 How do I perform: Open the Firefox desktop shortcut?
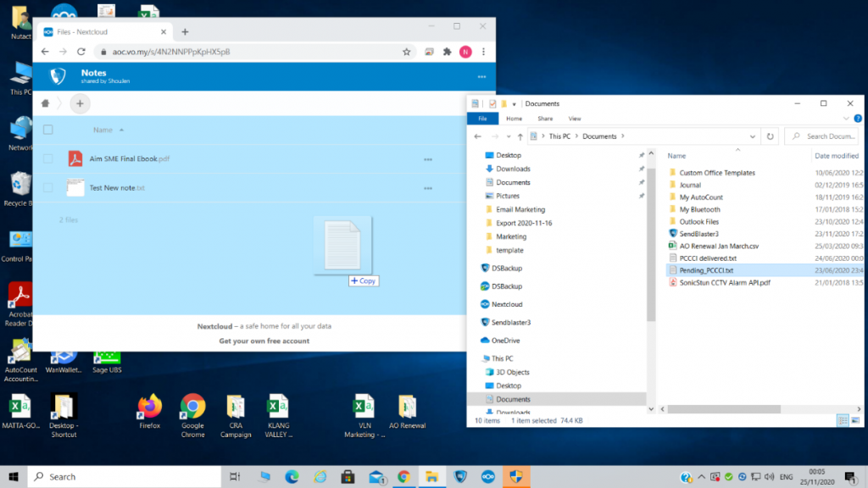(149, 412)
